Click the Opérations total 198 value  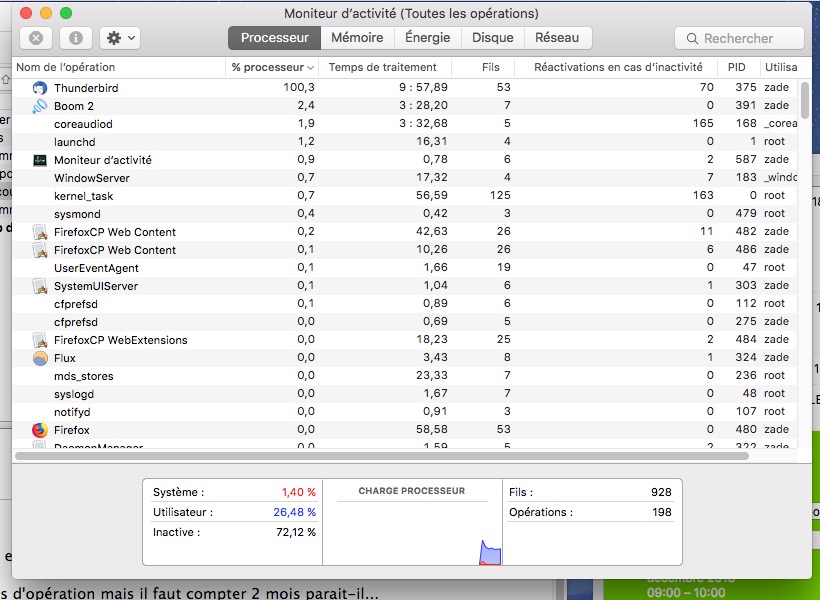(x=662, y=512)
